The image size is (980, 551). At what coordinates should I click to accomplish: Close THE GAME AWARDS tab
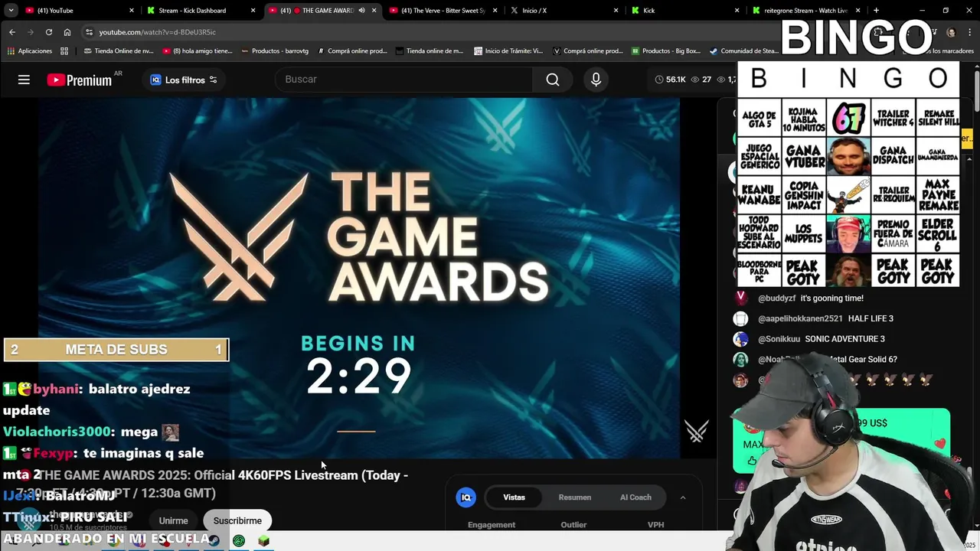pyautogui.click(x=374, y=11)
